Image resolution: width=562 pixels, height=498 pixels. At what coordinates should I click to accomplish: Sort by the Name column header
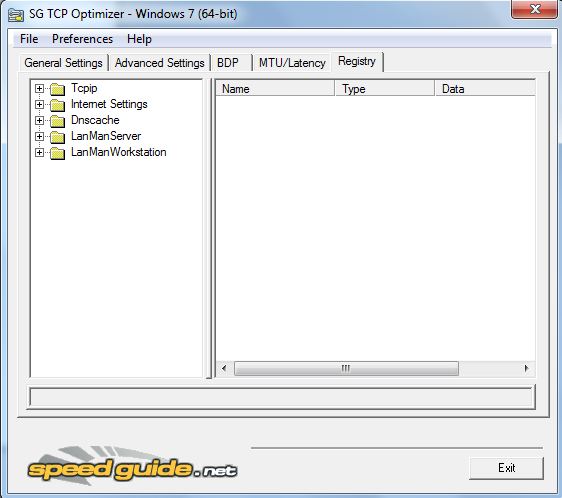[275, 89]
